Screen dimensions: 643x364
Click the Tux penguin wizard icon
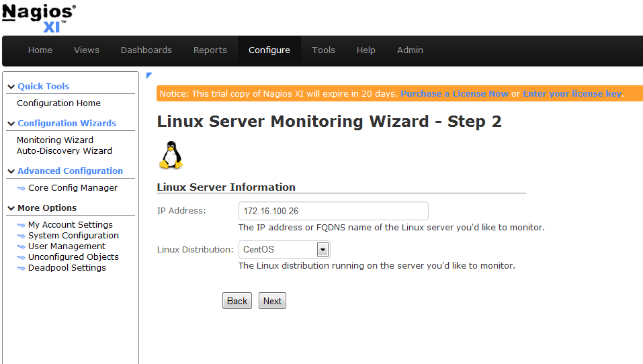click(171, 155)
